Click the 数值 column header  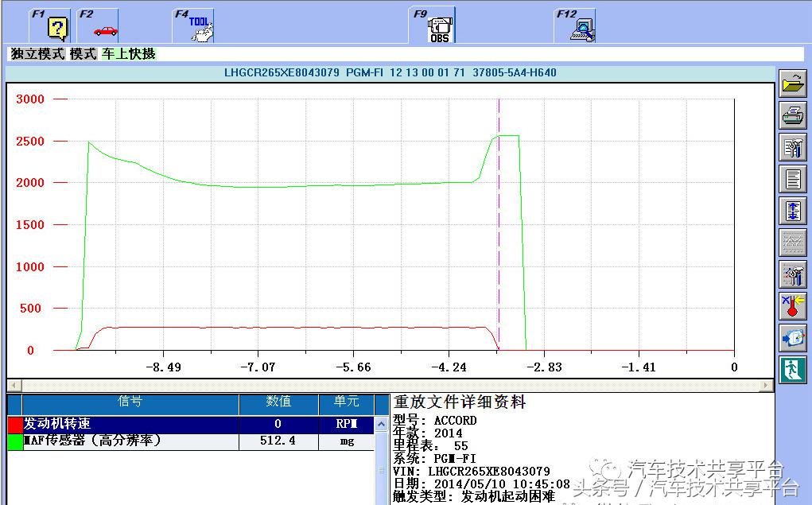[x=278, y=403]
